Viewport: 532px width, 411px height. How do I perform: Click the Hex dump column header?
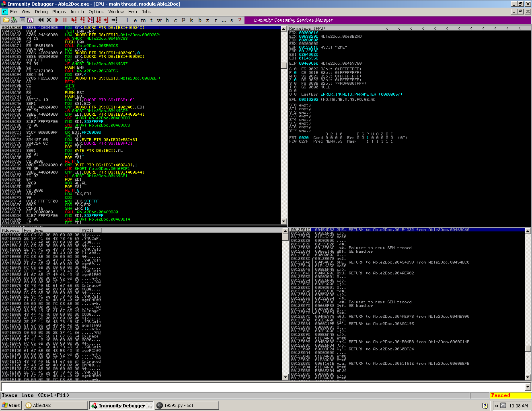[51, 230]
